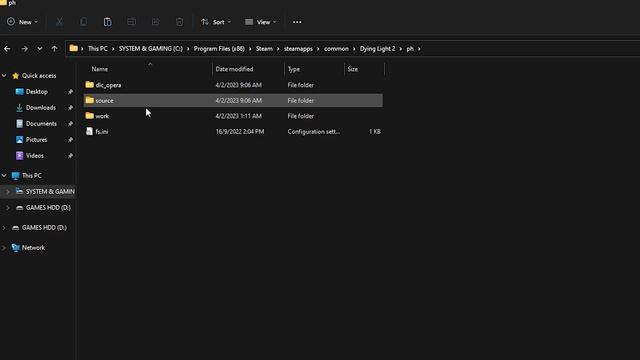Open the Sort dropdown
Image resolution: width=640 pixels, height=360 pixels.
[216, 22]
